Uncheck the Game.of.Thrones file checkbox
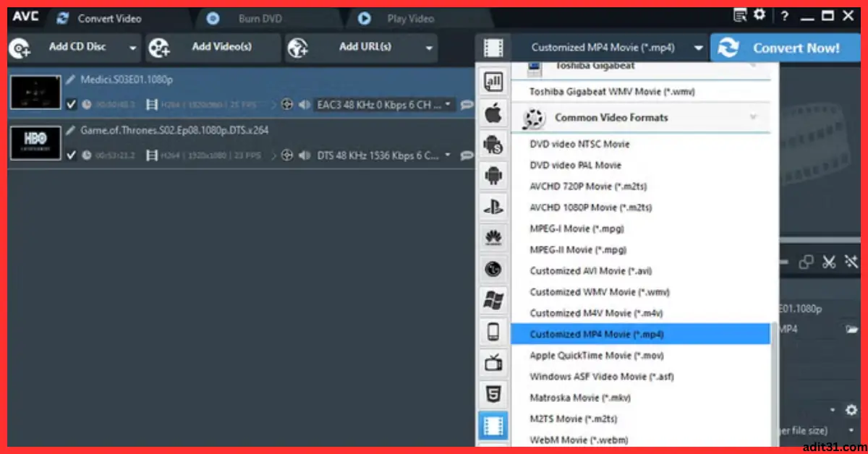 [71, 155]
